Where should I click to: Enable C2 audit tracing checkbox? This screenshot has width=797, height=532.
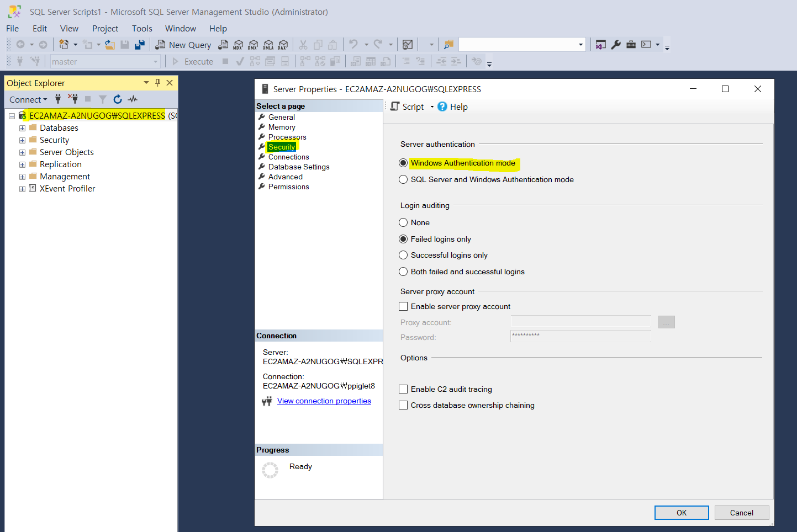click(x=403, y=389)
